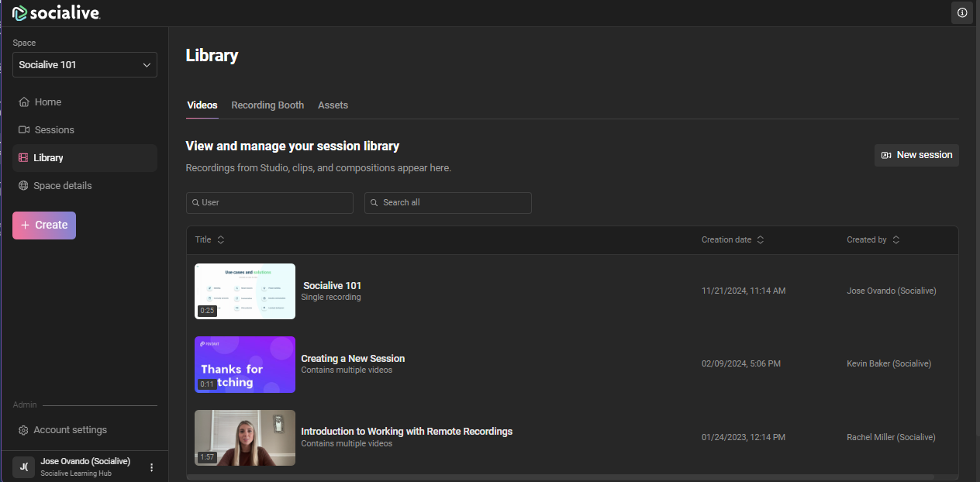The width and height of the screenshot is (980, 482).
Task: Click the plus icon on Create button
Action: [26, 226]
